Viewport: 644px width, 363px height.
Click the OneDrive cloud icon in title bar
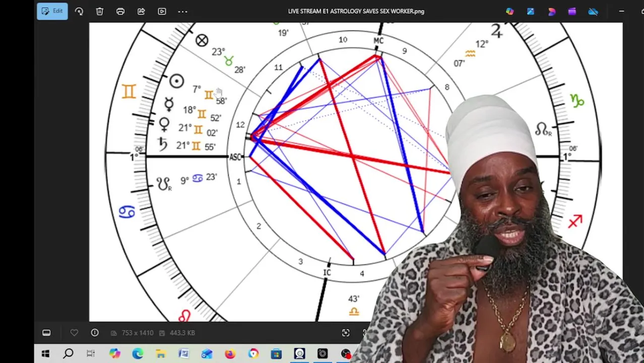coord(593,11)
